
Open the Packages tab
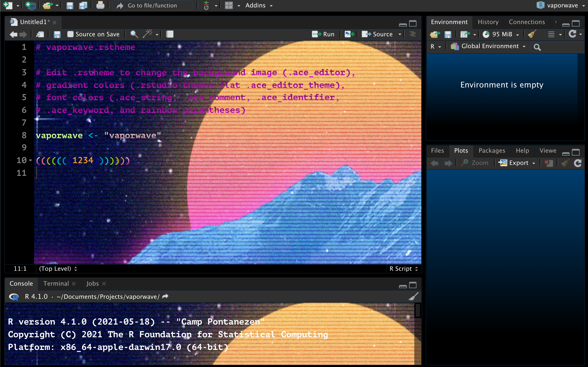point(492,151)
